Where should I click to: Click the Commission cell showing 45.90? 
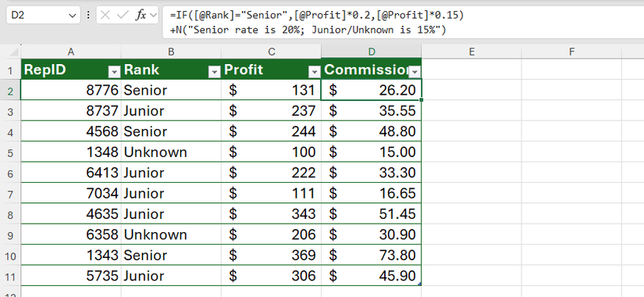372,276
